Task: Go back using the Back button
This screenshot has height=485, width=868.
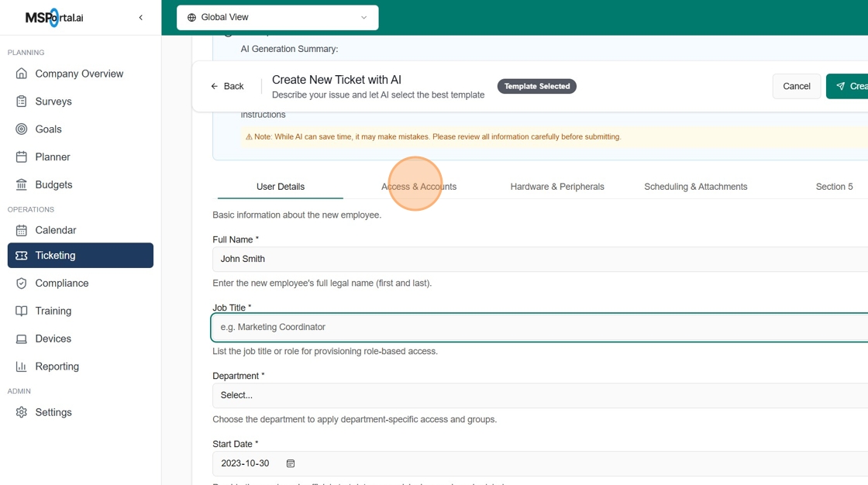Action: pos(227,86)
